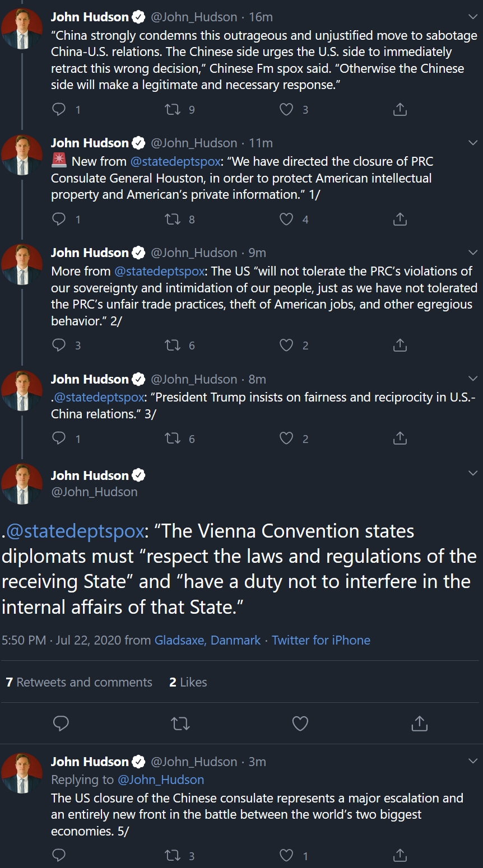
Task: Like the 11m PRC Consulate Houston tweet
Action: pyautogui.click(x=286, y=219)
